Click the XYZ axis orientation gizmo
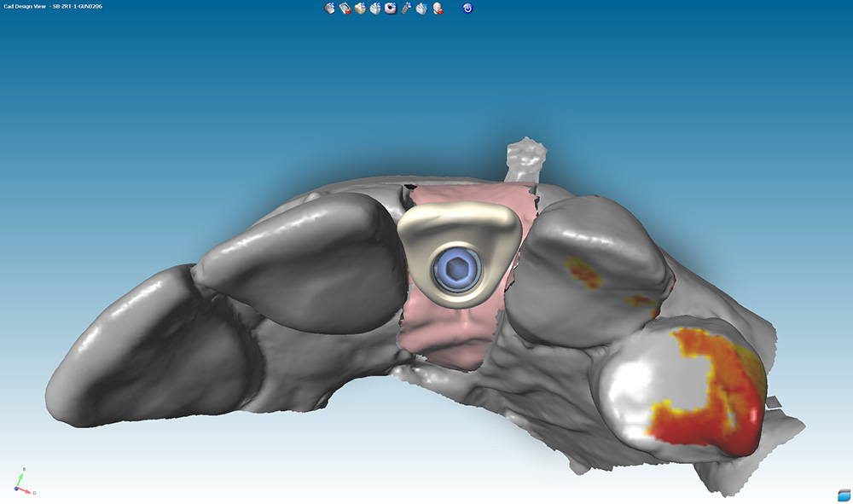The width and height of the screenshot is (853, 504). tap(20, 484)
